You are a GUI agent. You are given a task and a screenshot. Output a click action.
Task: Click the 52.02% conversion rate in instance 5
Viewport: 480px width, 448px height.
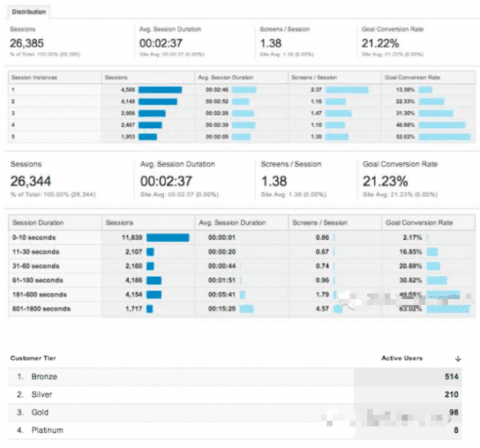406,137
